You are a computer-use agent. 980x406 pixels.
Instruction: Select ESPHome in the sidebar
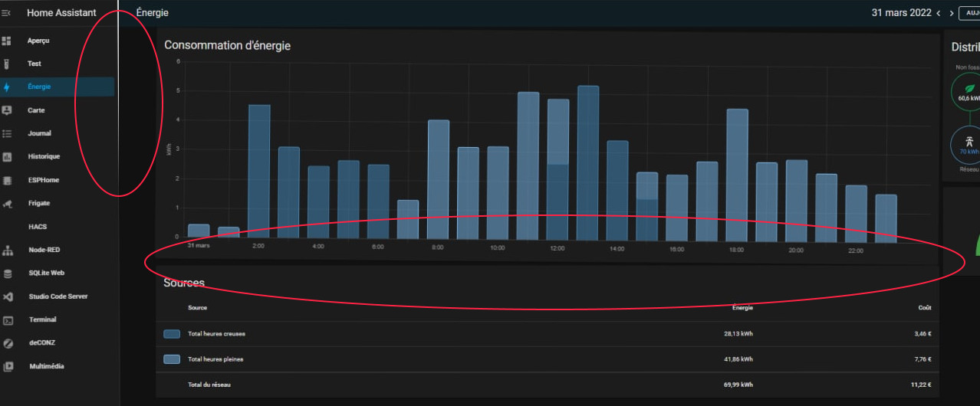[x=43, y=180]
